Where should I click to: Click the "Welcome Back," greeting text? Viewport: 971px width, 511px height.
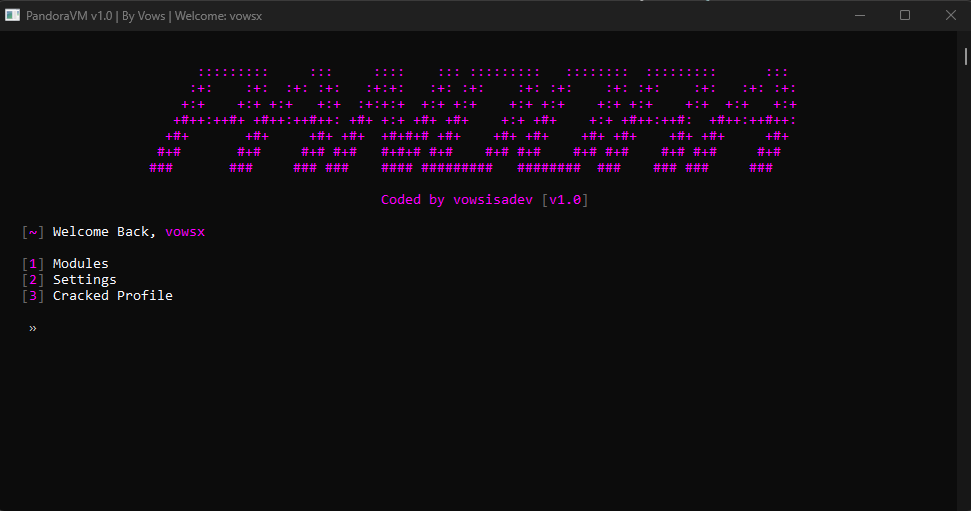click(104, 232)
